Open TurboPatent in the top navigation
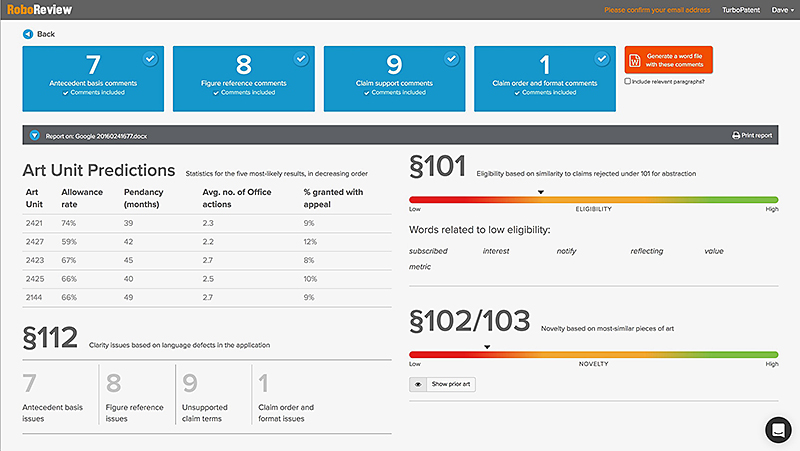Screen dimensions: 800x451 point(742,10)
